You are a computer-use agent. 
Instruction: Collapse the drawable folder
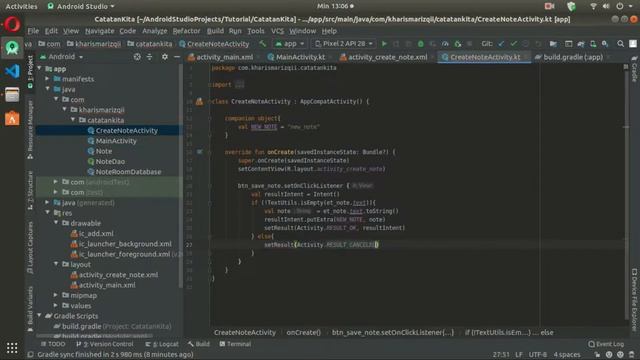tap(56, 223)
